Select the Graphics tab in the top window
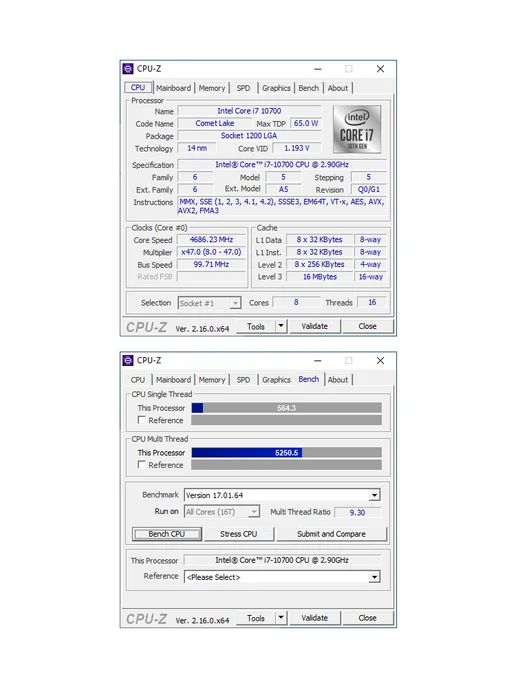 pyautogui.click(x=276, y=88)
